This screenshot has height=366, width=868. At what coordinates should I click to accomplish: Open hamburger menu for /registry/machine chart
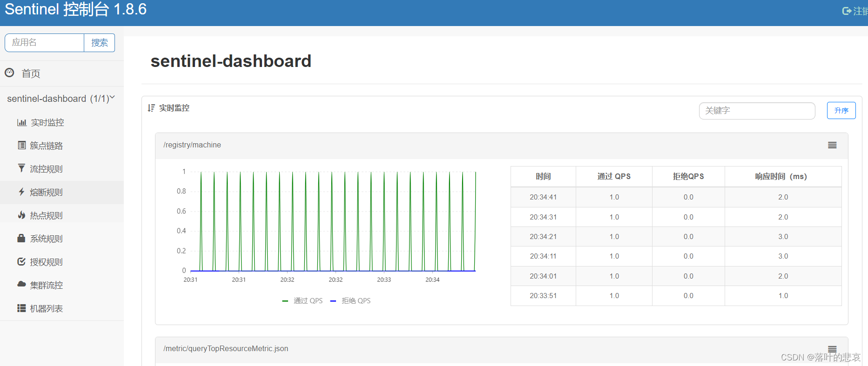tap(832, 145)
